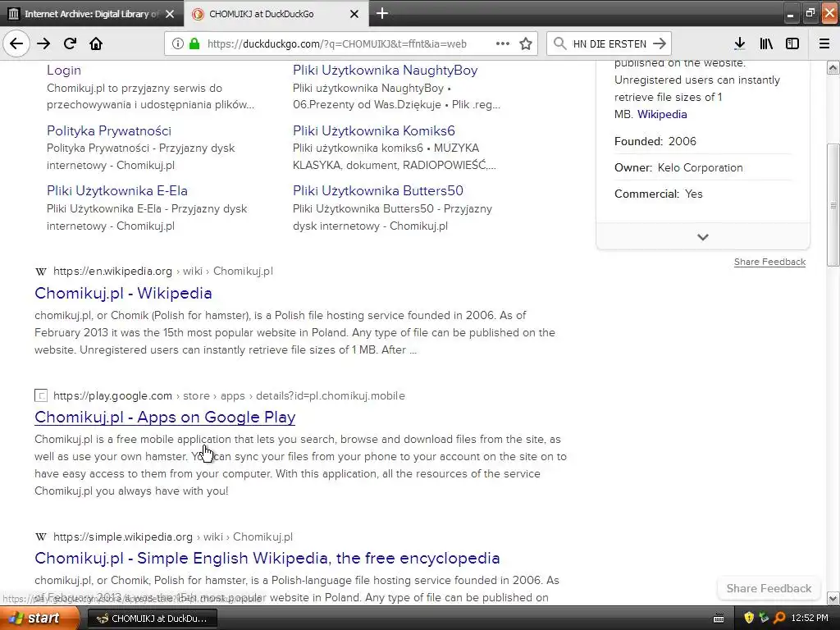The height and width of the screenshot is (630, 840).
Task: Reload the current page
Action: coord(70,43)
